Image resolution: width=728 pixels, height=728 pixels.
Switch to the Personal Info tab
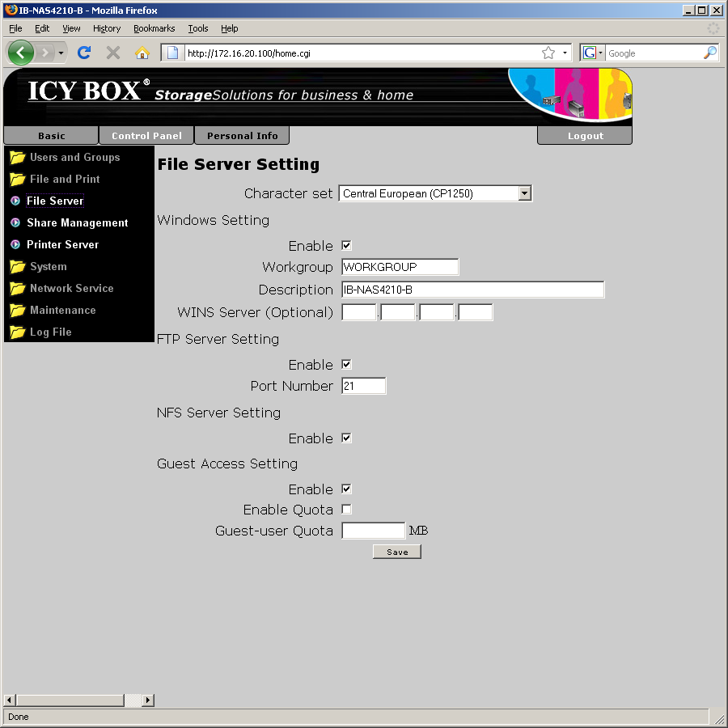click(242, 136)
